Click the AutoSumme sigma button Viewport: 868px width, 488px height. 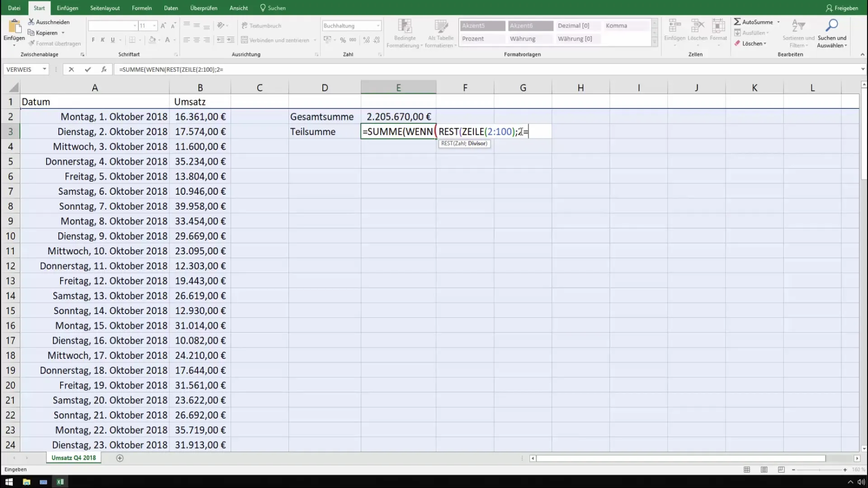tap(753, 22)
